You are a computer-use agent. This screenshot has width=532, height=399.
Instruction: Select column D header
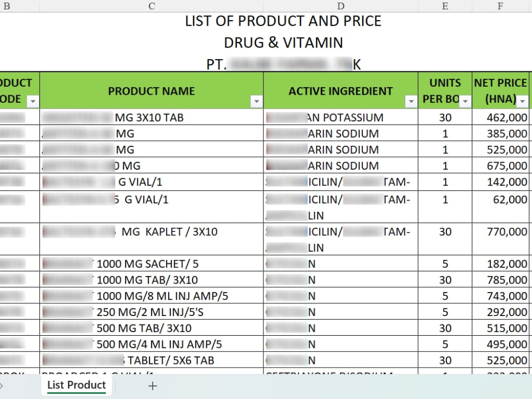(340, 6)
